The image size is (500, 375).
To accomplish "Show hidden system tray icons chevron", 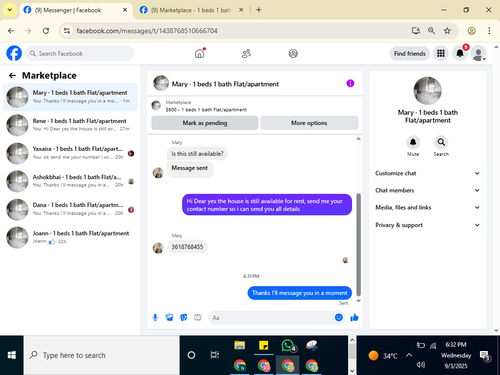I will 409,355.
